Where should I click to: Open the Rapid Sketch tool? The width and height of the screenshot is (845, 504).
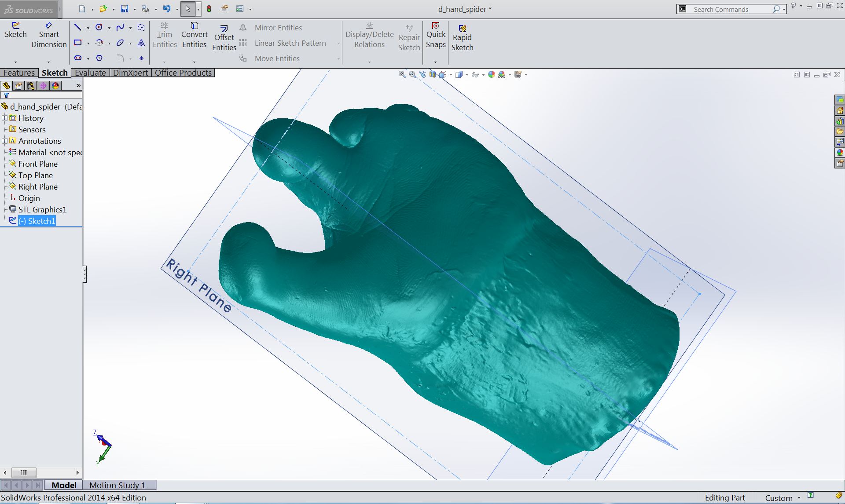(462, 38)
